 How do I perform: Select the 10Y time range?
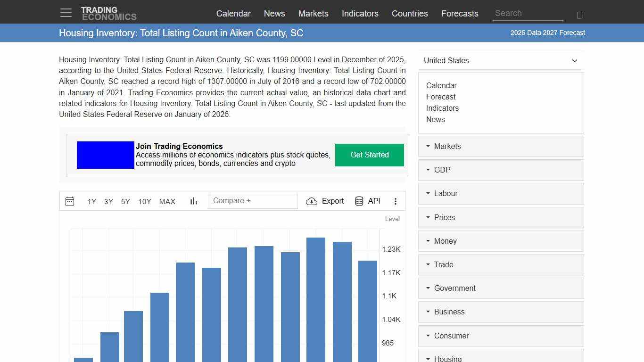point(144,201)
